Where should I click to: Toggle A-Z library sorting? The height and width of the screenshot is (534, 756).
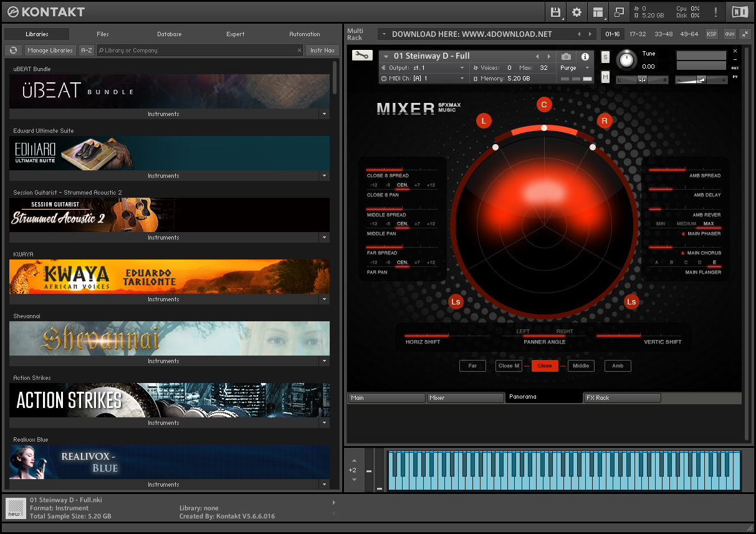click(87, 51)
